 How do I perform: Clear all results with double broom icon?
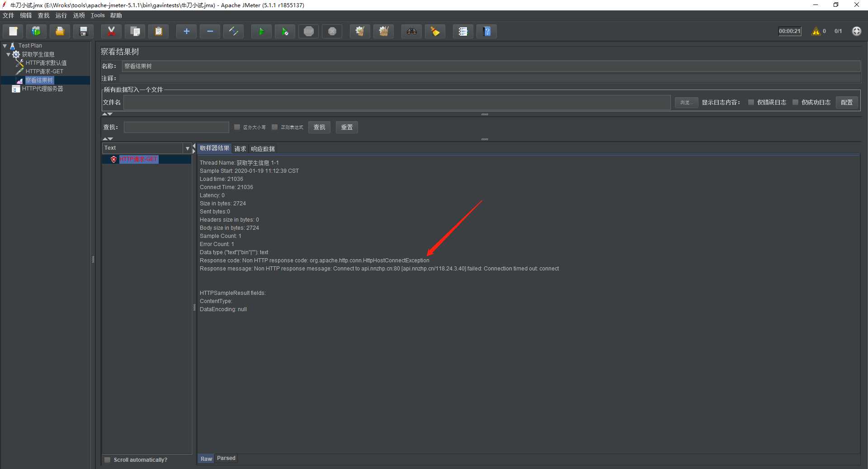point(383,31)
